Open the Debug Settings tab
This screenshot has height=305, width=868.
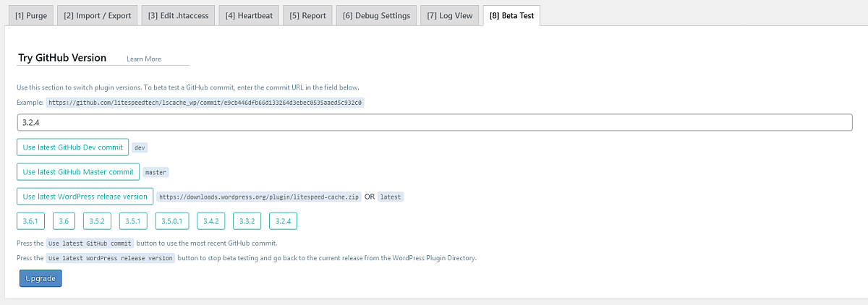(376, 15)
